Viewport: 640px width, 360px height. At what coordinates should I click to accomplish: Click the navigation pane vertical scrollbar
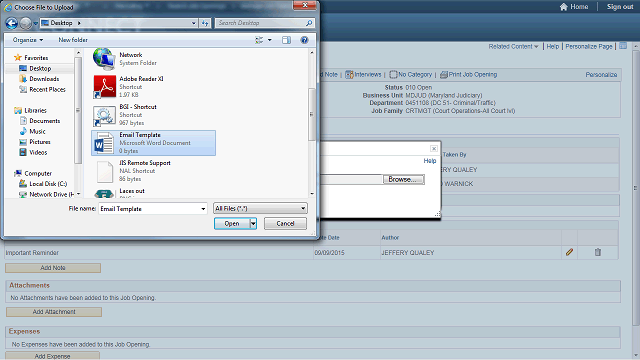pyautogui.click(x=78, y=122)
